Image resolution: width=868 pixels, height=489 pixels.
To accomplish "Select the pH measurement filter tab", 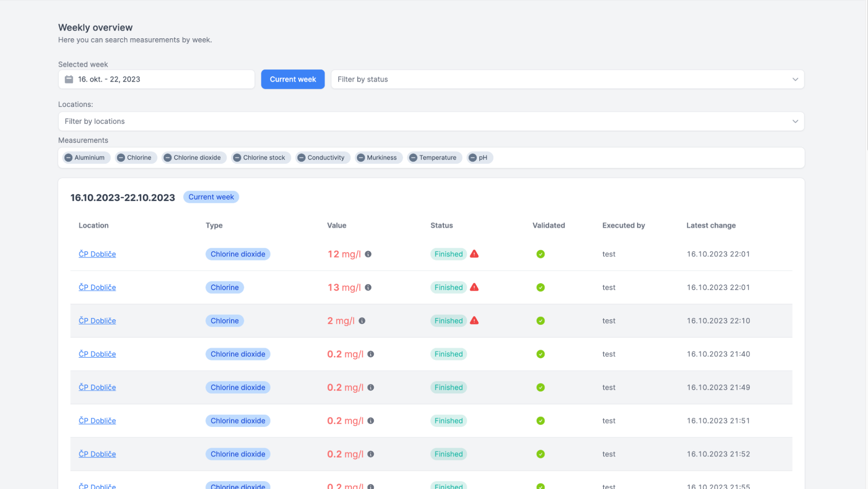I will point(478,158).
